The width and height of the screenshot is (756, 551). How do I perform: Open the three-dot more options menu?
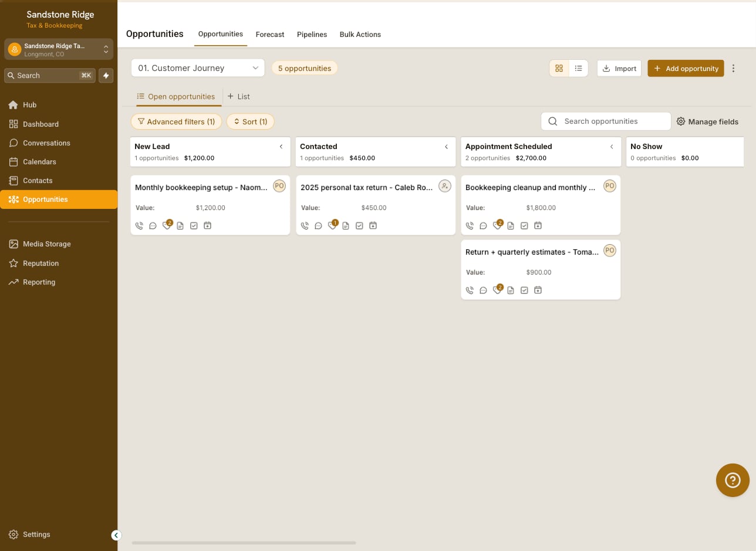pyautogui.click(x=733, y=69)
